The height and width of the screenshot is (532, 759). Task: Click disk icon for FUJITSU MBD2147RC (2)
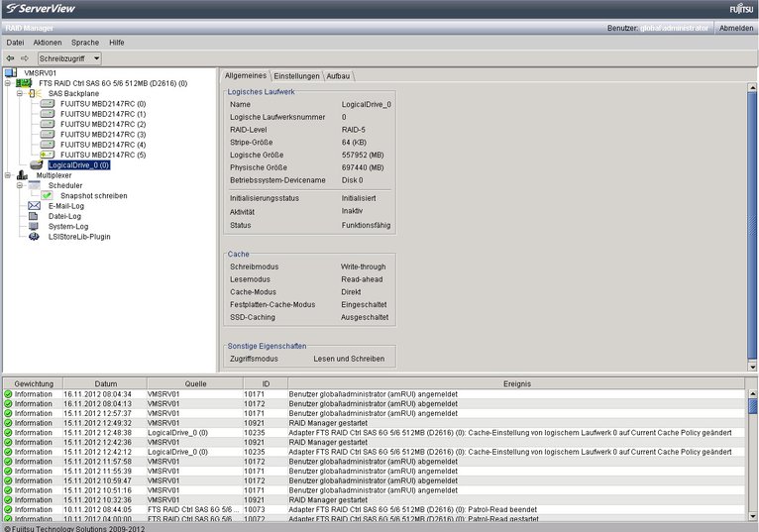47,124
